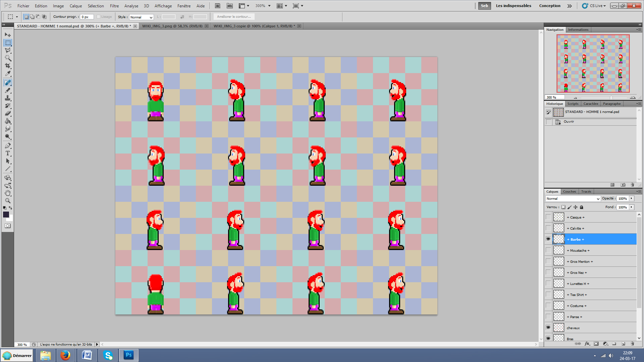This screenshot has width=644, height=362.
Task: Show the Moustache layer
Action: click(548, 250)
